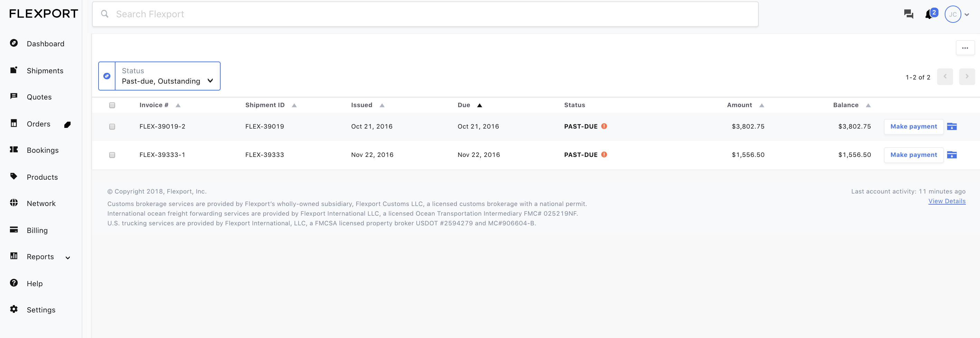Open shipment FLEX-39019
Viewport: 980px width, 338px height.
click(265, 126)
